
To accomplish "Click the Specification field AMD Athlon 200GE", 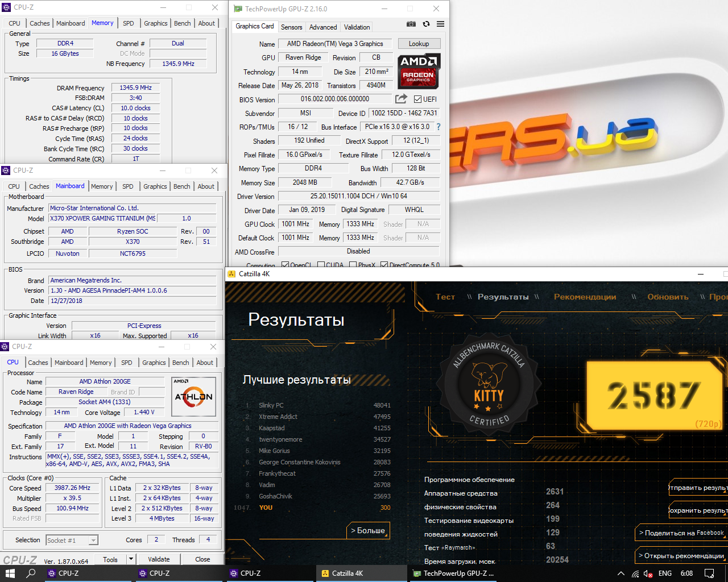I will point(133,426).
